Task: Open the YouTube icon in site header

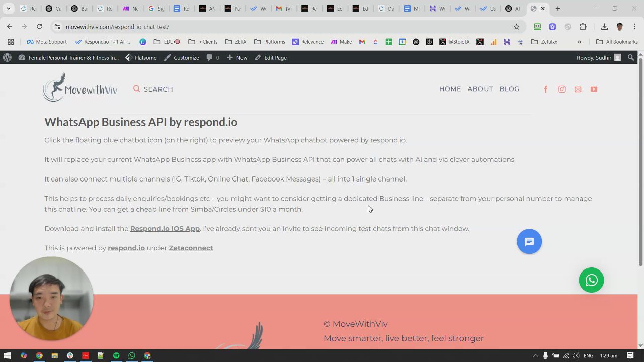Action: (x=594, y=89)
